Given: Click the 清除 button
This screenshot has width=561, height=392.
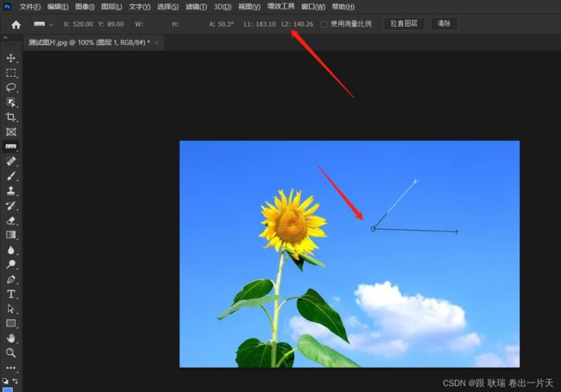Looking at the screenshot, I should (444, 24).
